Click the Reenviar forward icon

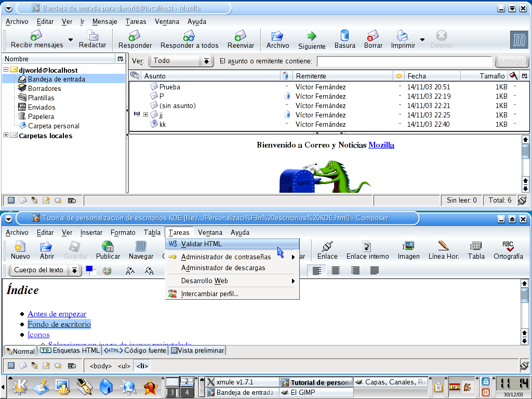[x=241, y=39]
